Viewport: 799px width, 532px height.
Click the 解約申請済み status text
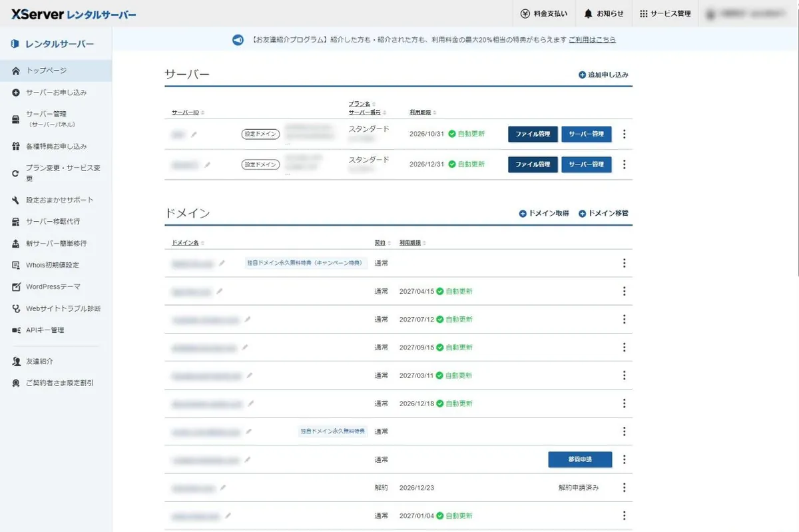[x=578, y=487]
